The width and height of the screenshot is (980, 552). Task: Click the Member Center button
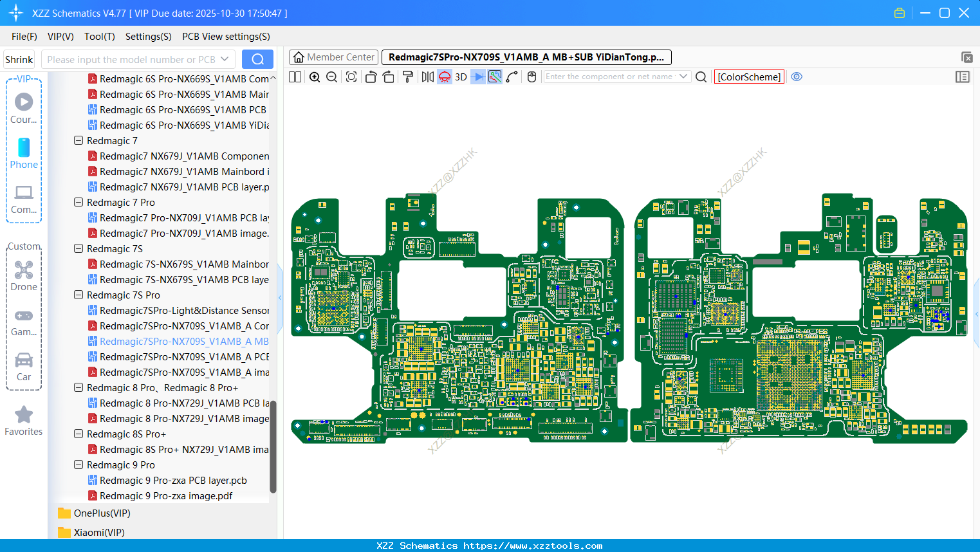point(333,57)
